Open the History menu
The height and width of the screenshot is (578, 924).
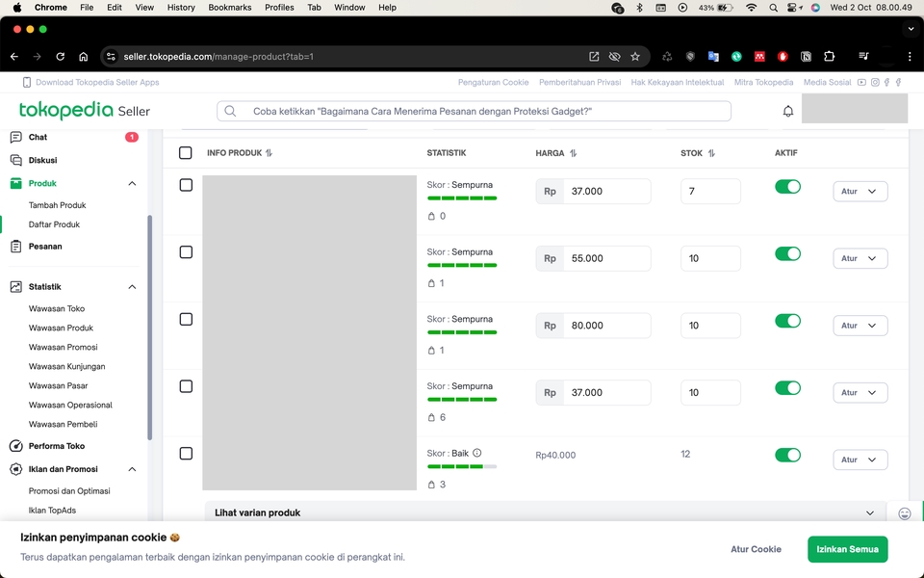point(181,8)
